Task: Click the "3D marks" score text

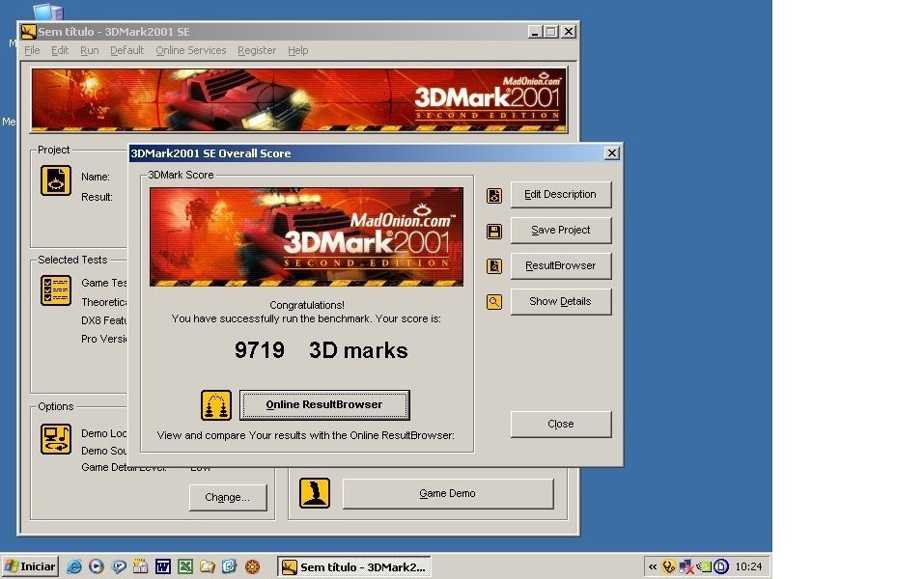Action: point(358,350)
